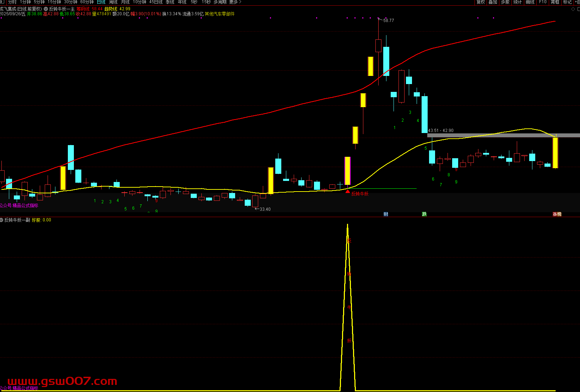Click the 标记 mark button

pyautogui.click(x=568, y=2)
